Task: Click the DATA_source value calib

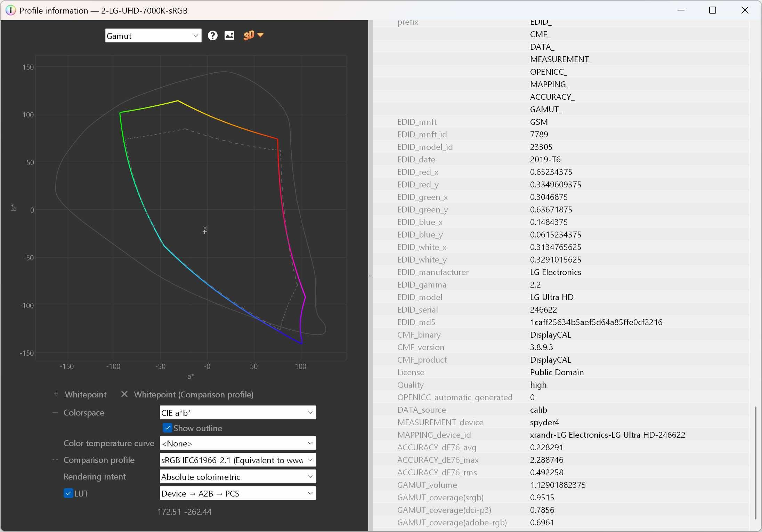Action: (x=538, y=410)
